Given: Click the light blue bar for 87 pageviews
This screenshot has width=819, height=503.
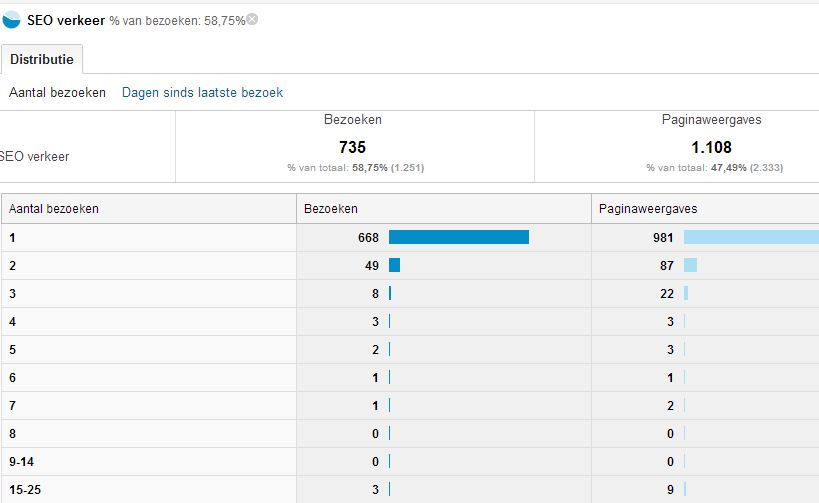Looking at the screenshot, I should click(690, 265).
